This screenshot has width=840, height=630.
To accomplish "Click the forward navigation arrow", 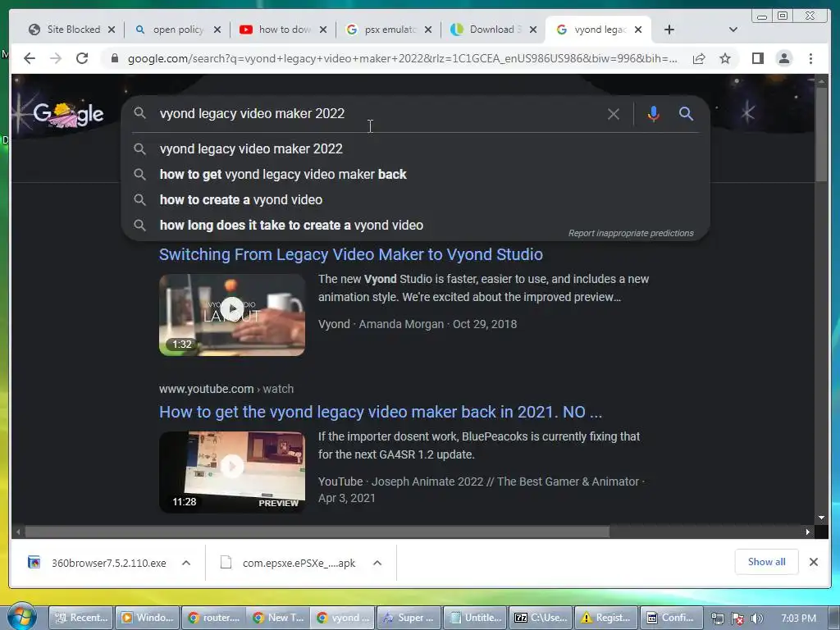I will click(x=56, y=58).
